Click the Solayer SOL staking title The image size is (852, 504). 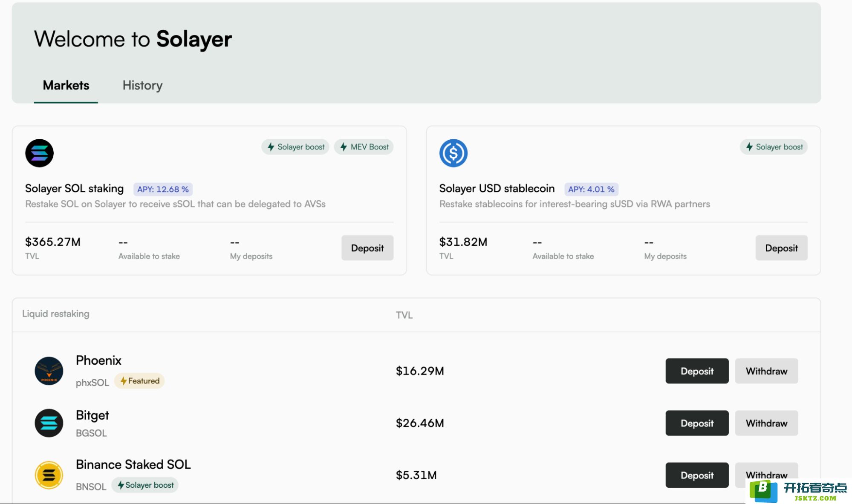click(x=74, y=188)
